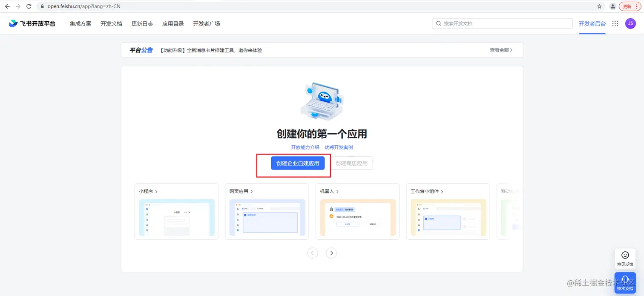This screenshot has width=644, height=296.
Task: Open the 开发文档 menu
Action: [111, 23]
